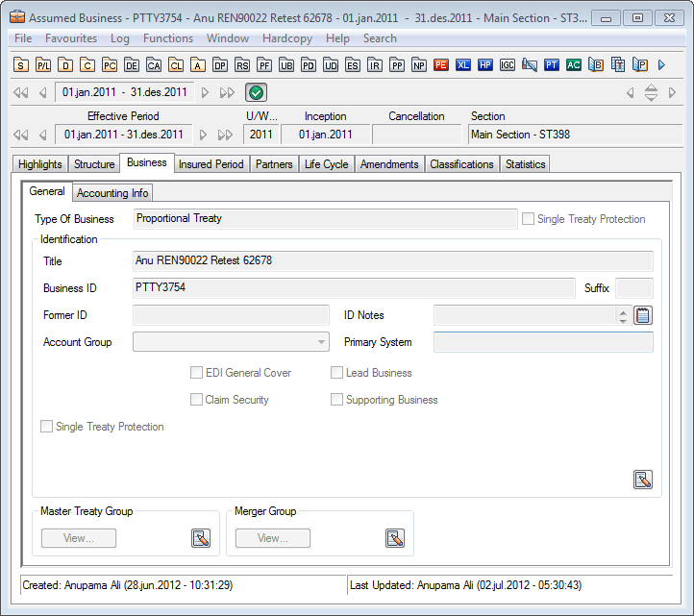Switch to the Partners tab
Screen dimensions: 694x616
click(x=274, y=164)
